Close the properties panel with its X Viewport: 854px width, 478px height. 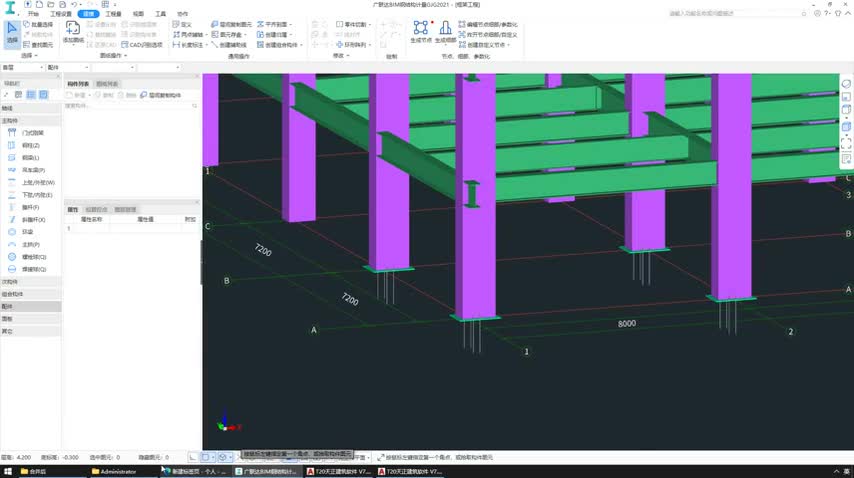pyautogui.click(x=197, y=202)
